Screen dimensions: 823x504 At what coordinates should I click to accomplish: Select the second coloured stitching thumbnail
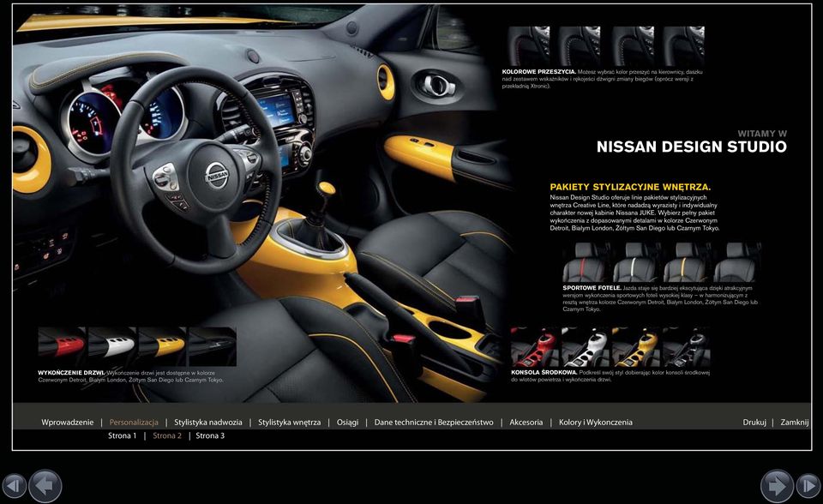click(x=580, y=46)
